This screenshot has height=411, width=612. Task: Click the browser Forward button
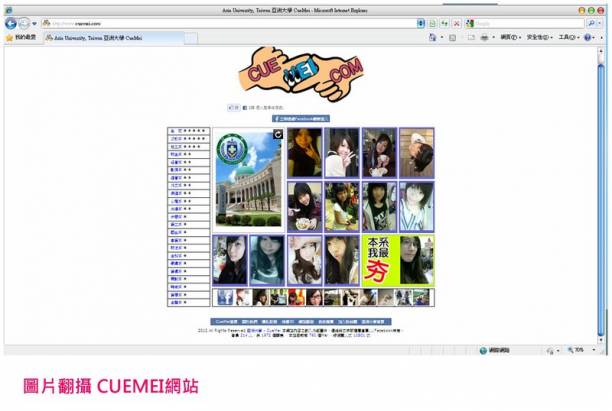[x=24, y=23]
